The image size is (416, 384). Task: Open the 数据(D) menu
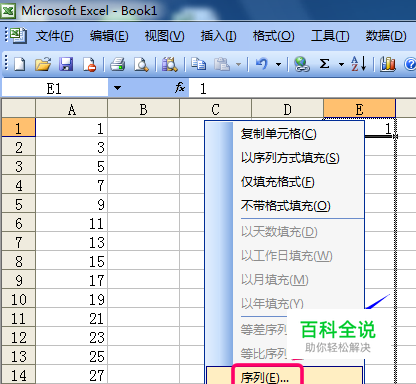386,36
